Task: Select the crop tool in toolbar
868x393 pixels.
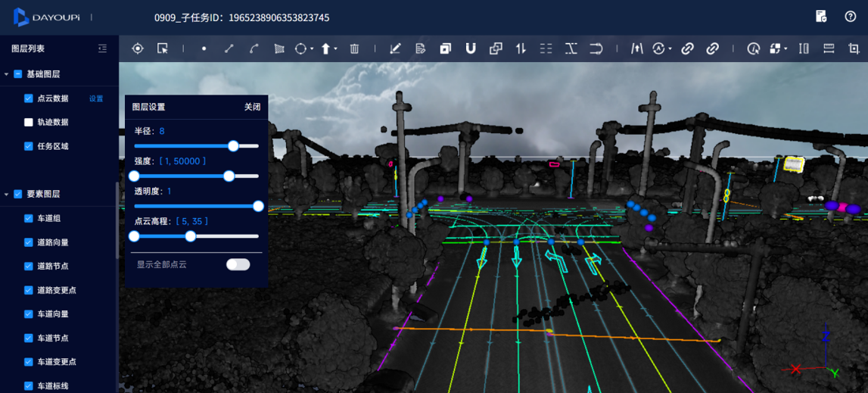Action: (x=854, y=48)
